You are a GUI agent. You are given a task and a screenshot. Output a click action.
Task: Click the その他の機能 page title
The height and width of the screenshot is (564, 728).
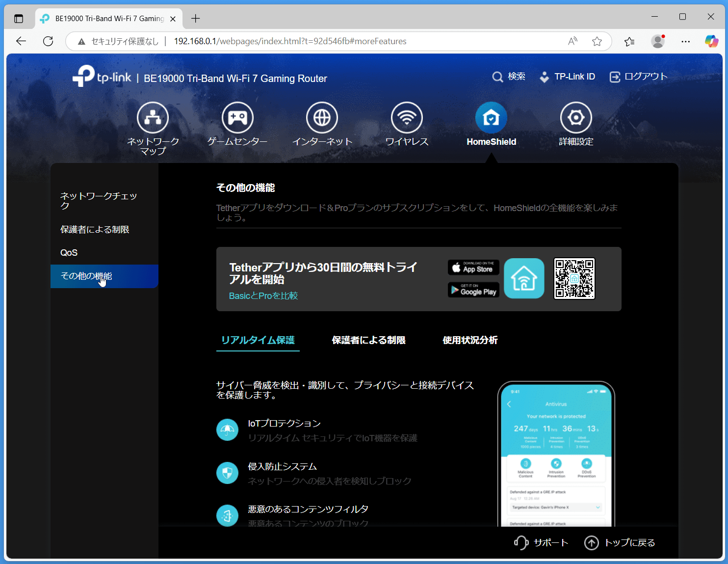click(x=245, y=188)
